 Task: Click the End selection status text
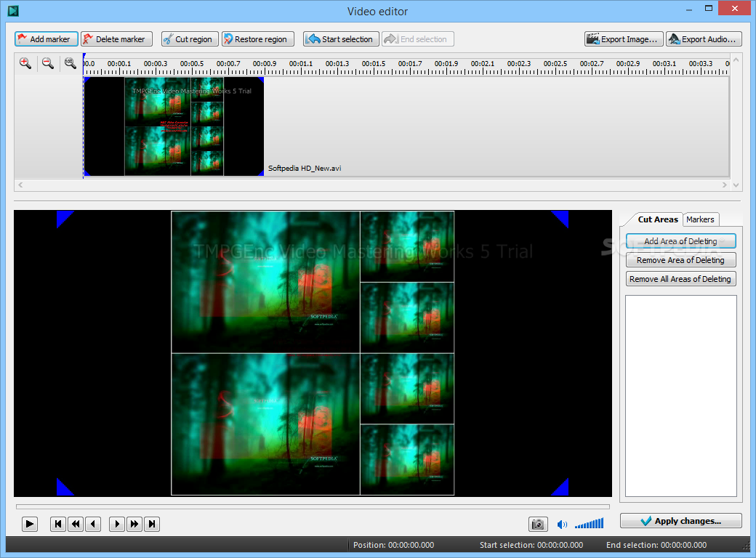coord(656,545)
